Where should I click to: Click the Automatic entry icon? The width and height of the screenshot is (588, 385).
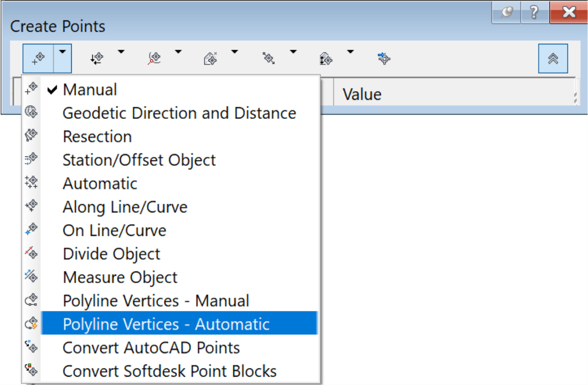(x=31, y=182)
